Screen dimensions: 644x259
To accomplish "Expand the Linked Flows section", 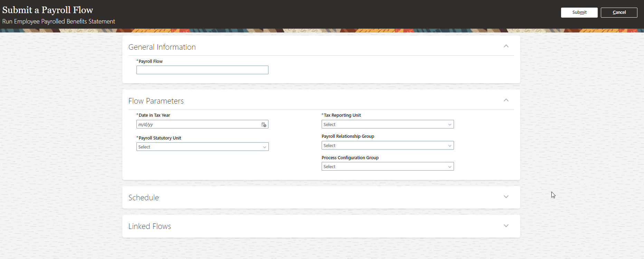I will click(x=506, y=226).
